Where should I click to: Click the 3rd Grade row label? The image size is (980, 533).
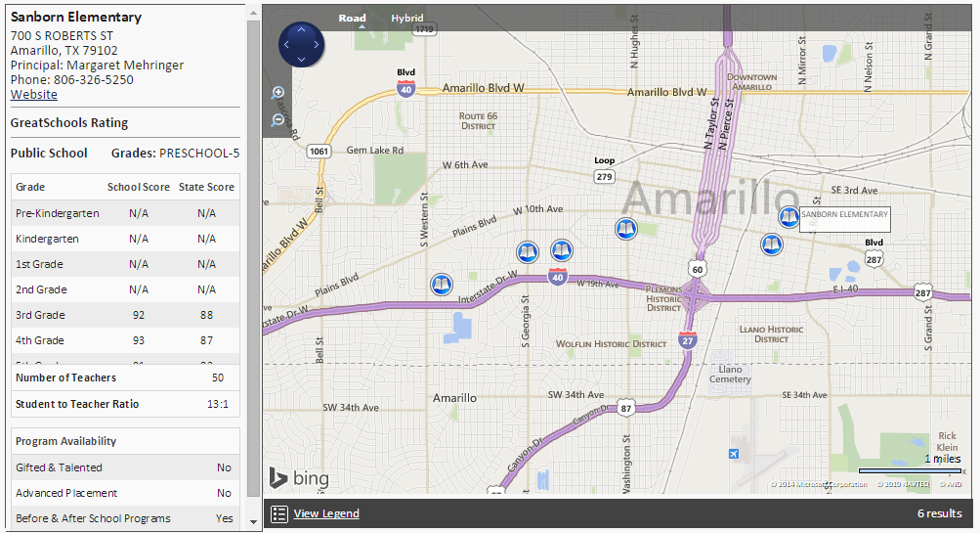coord(40,315)
